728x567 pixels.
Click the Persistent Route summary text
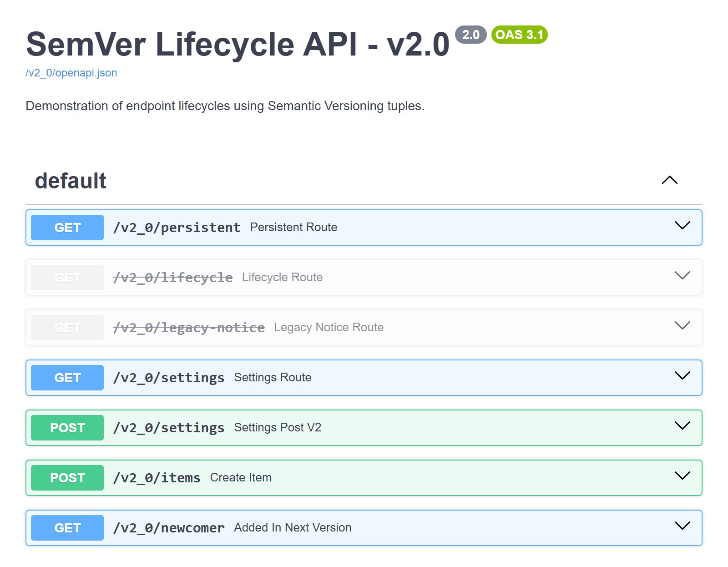[x=293, y=227]
